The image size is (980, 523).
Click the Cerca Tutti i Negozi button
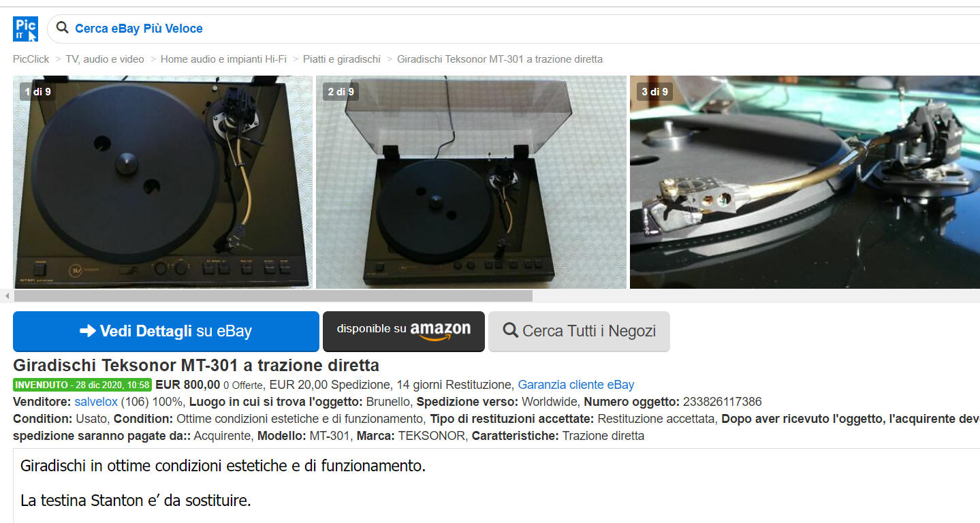(579, 332)
